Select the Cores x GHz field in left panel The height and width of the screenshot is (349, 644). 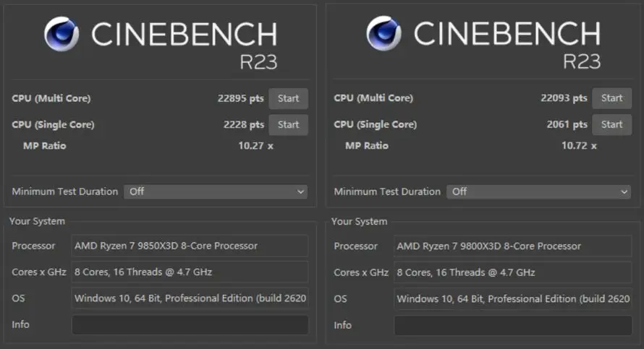point(190,272)
